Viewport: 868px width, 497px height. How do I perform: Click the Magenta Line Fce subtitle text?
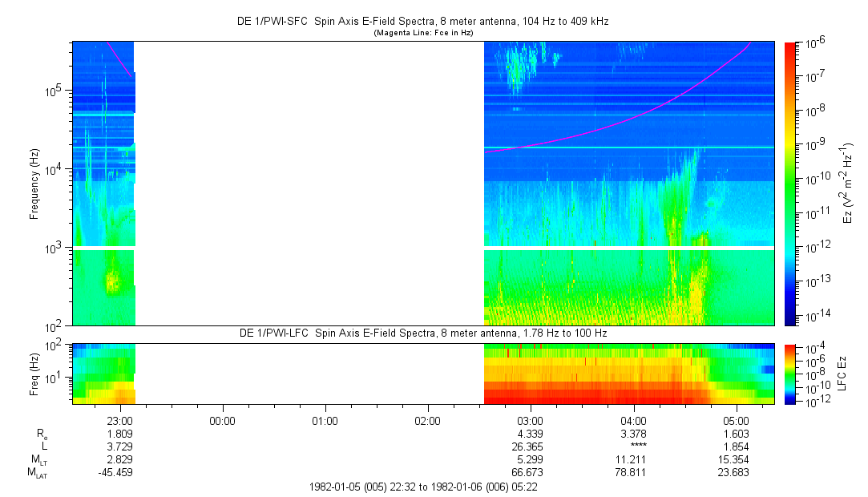point(423,33)
